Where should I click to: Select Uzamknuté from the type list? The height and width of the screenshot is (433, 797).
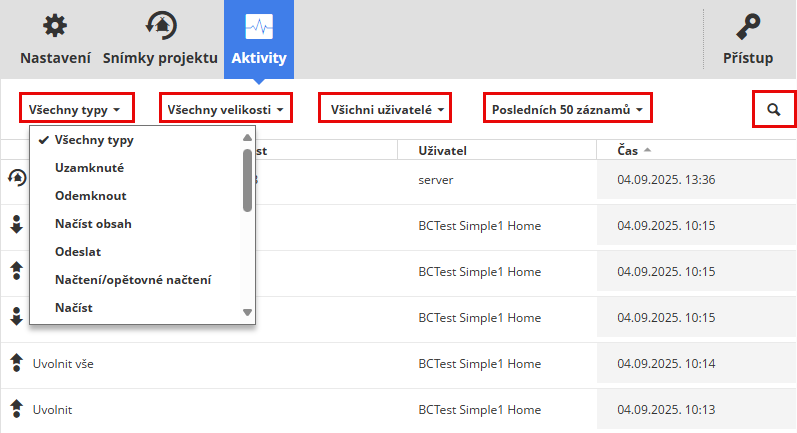click(x=90, y=168)
